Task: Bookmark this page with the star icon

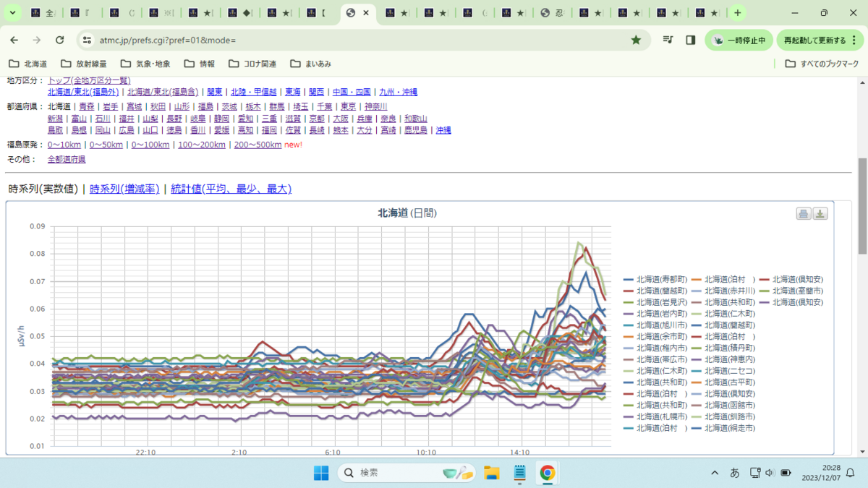Action: (x=636, y=40)
